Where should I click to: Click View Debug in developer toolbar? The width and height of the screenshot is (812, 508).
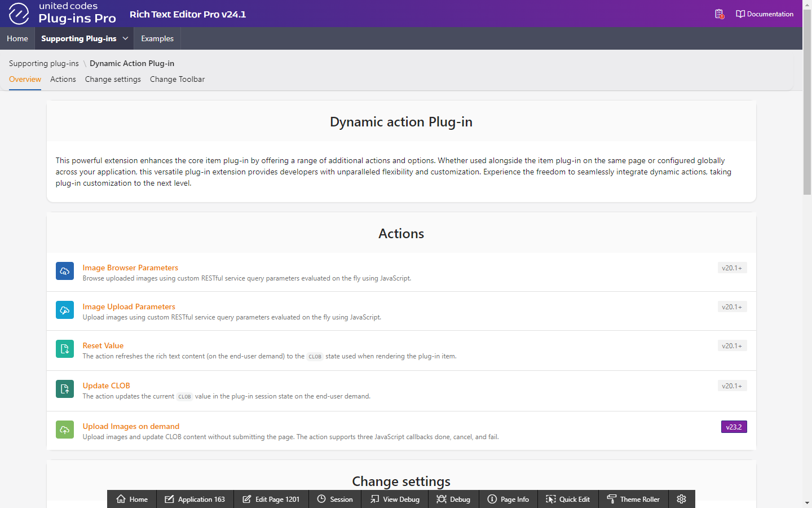[x=395, y=499]
